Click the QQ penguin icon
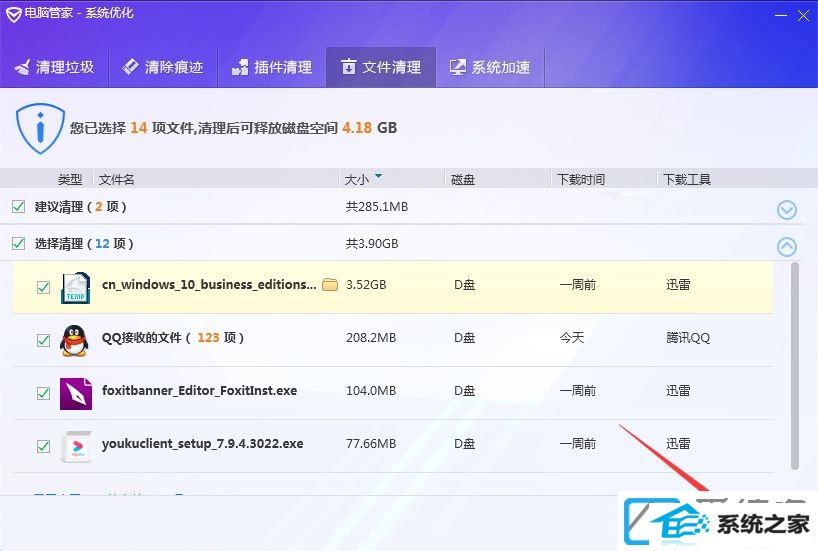Viewport: 818px width, 551px height. [75, 340]
